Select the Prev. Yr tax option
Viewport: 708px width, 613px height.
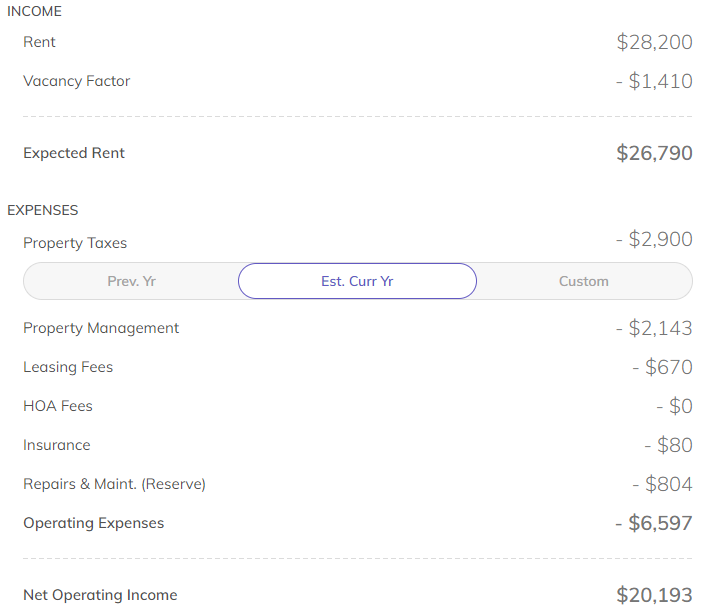(x=131, y=281)
